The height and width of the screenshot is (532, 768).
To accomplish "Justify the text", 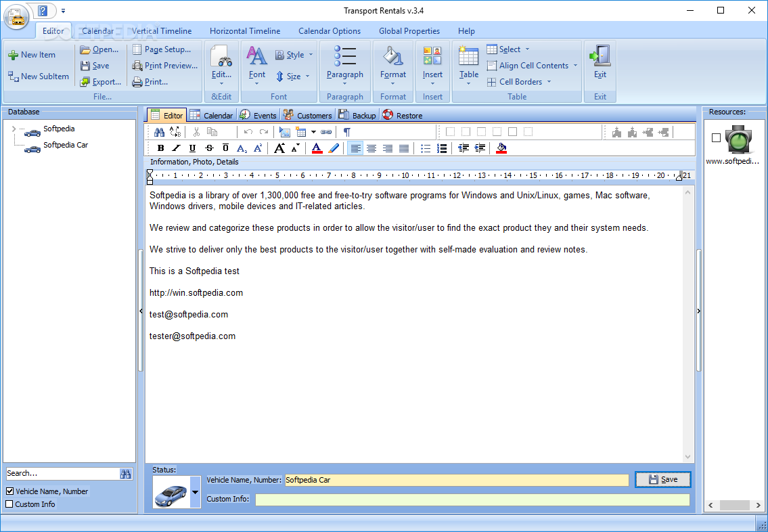I will pos(404,148).
